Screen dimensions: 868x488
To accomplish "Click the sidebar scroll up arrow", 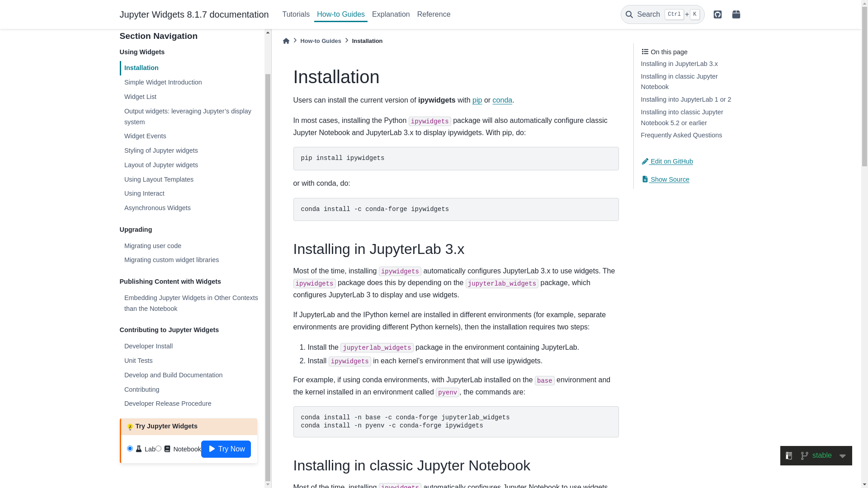I will [268, 33].
